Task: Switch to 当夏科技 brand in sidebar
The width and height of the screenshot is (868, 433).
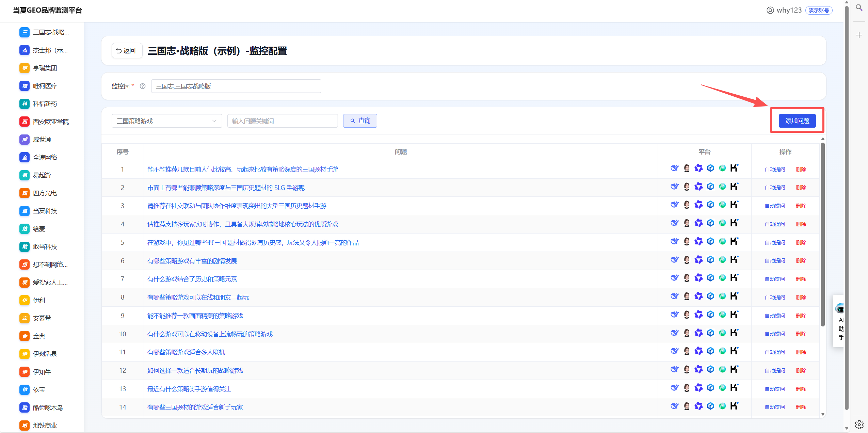Action: pos(44,211)
